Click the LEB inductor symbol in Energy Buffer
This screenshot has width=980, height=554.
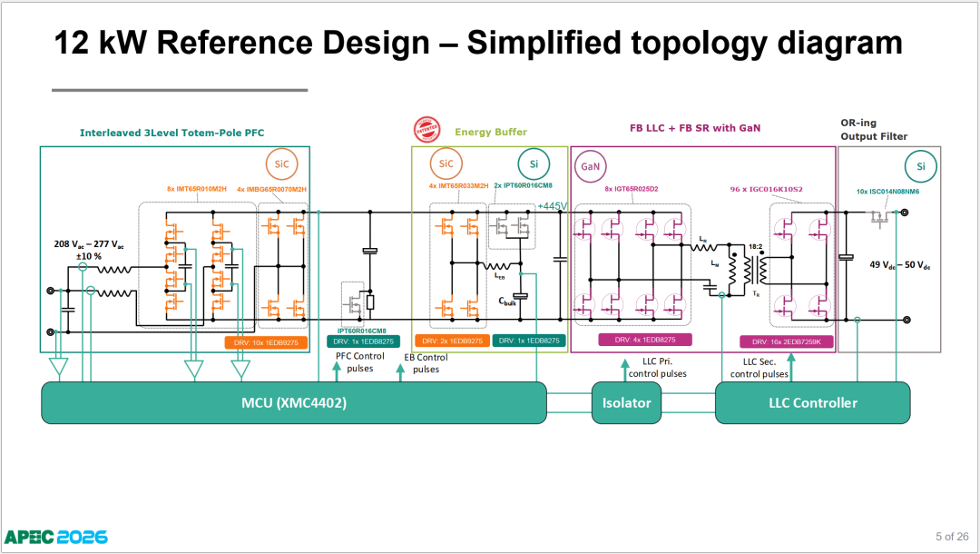[x=498, y=266]
